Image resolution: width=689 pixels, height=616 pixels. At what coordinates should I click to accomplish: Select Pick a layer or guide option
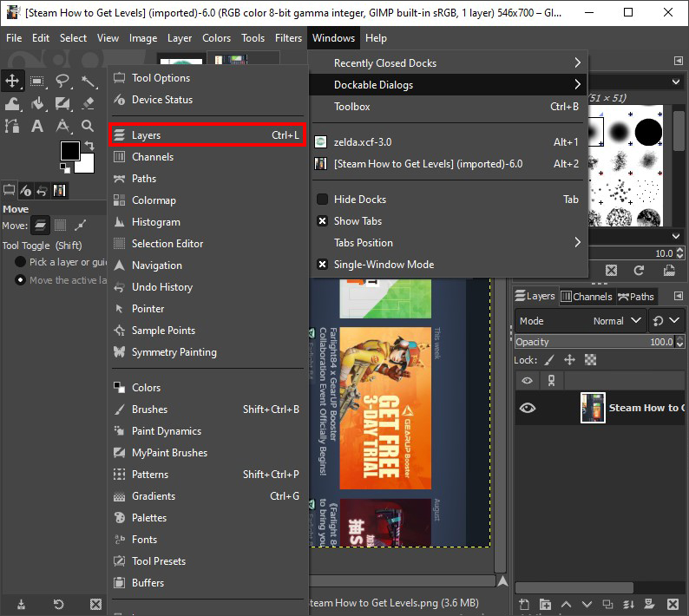[21, 262]
